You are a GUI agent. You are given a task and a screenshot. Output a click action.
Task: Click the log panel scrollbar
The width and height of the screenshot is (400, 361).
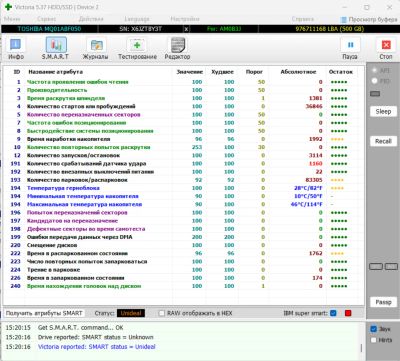[x=362, y=347]
